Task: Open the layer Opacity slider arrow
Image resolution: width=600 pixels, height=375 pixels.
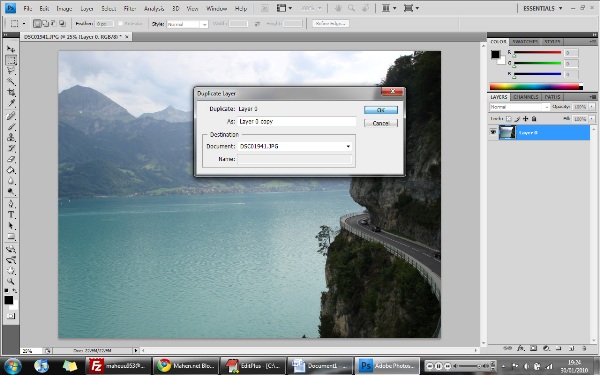Action: pyautogui.click(x=592, y=107)
